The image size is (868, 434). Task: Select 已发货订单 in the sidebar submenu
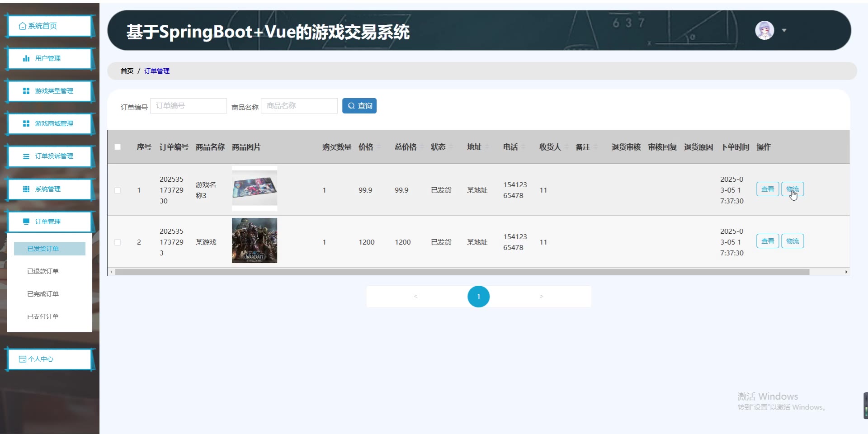point(50,249)
